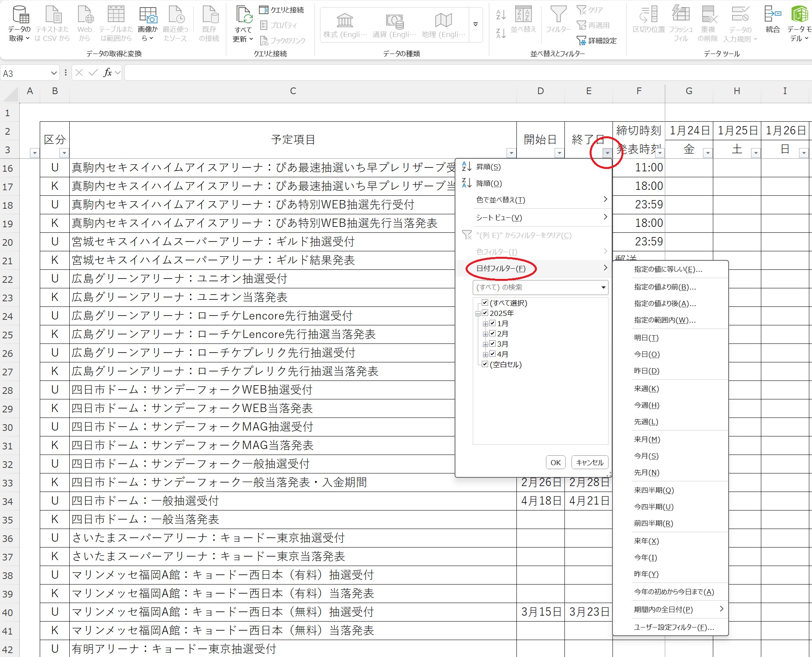Uncheck the 2月 checkbox
Screen dimensions: 812x657
492,334
